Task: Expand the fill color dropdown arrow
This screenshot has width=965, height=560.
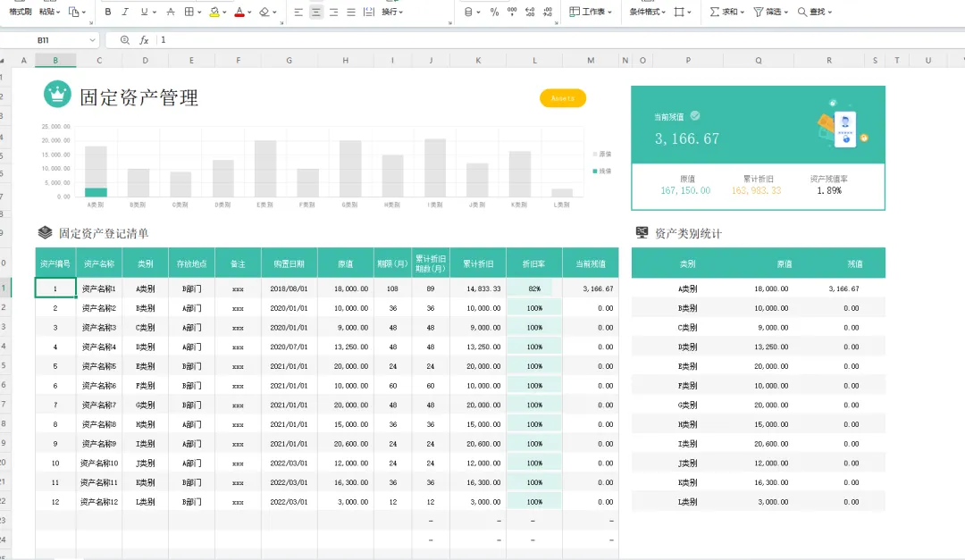Action: 224,12
